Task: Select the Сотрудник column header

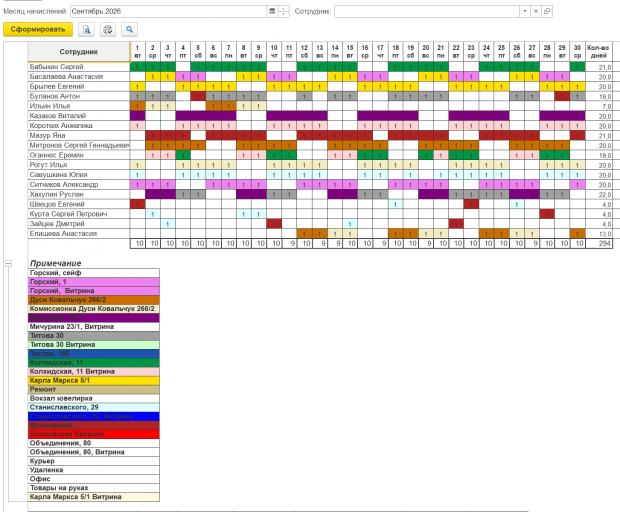Action: tap(79, 52)
